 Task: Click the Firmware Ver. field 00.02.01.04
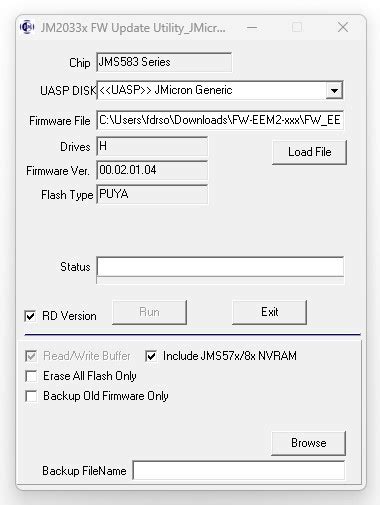point(152,170)
